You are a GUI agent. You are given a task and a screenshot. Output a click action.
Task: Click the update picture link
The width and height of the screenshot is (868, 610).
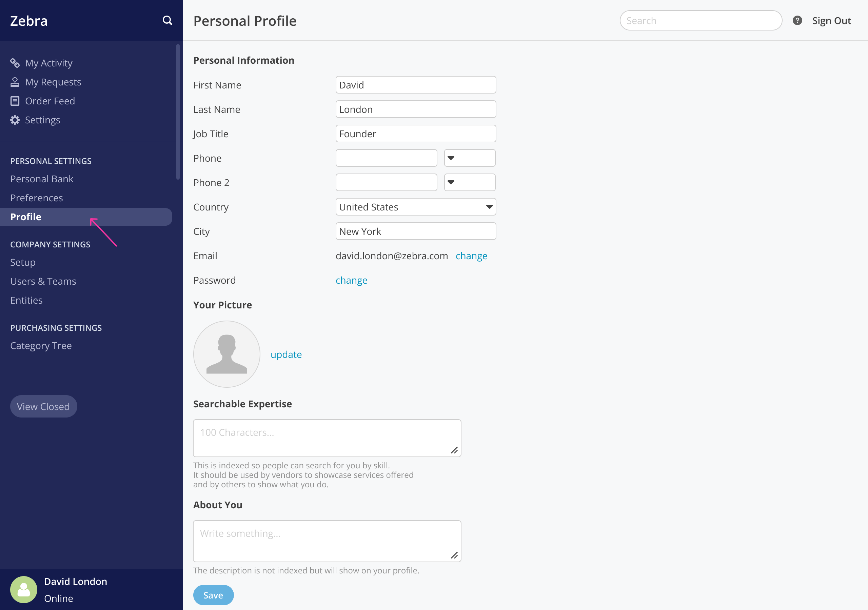(286, 354)
